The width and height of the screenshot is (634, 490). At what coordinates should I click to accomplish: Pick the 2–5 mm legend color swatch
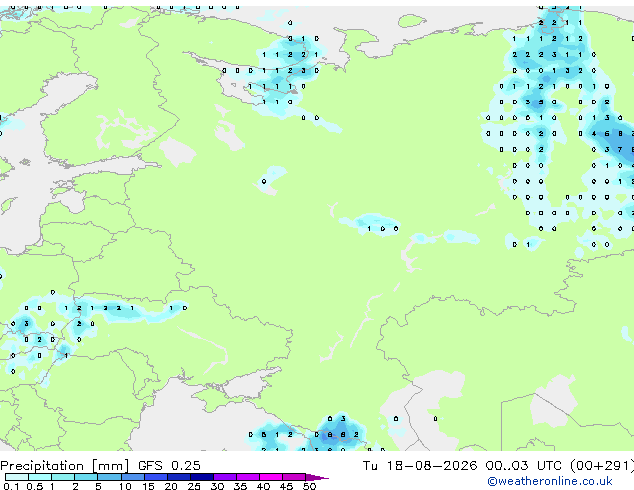(86, 477)
